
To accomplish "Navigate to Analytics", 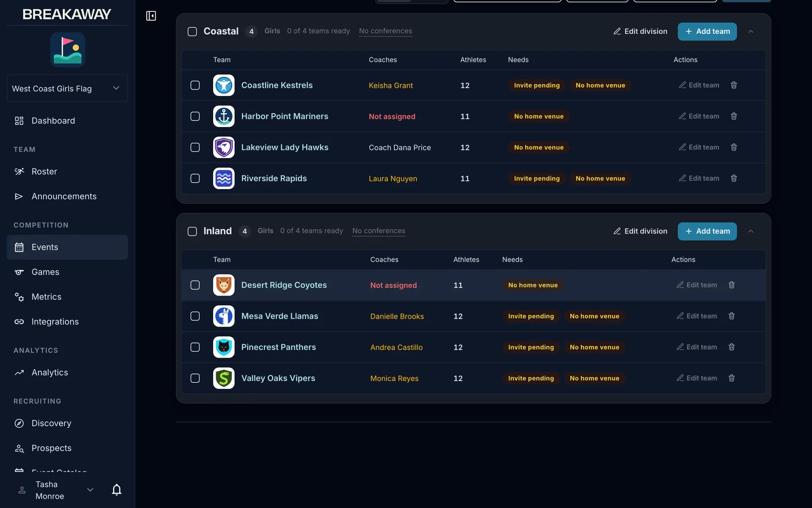I will 67,373.
